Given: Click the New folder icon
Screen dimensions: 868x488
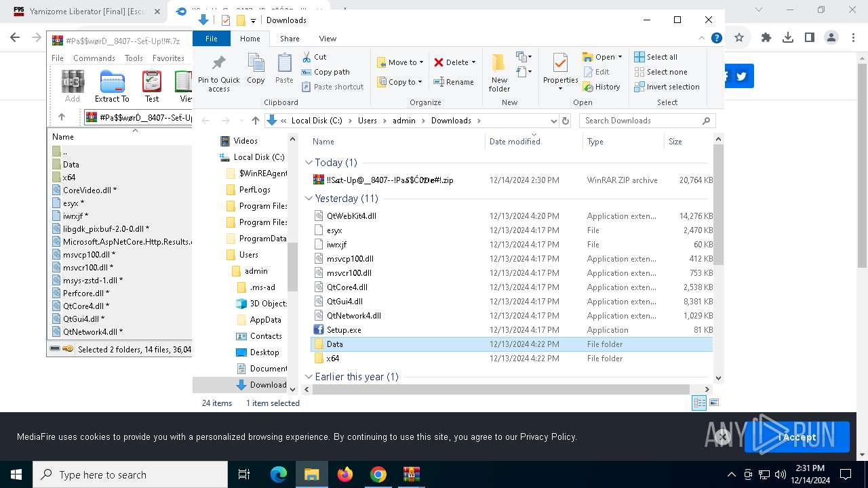Looking at the screenshot, I should [499, 72].
